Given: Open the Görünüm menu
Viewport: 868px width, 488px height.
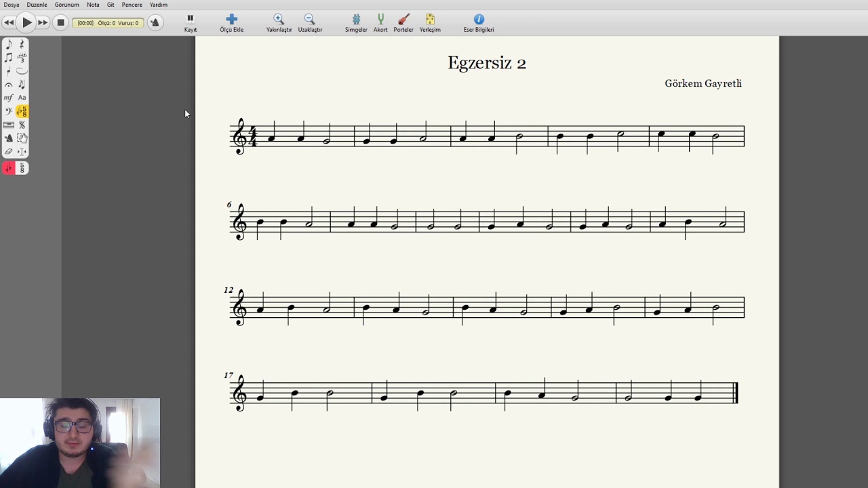Looking at the screenshot, I should pos(67,5).
